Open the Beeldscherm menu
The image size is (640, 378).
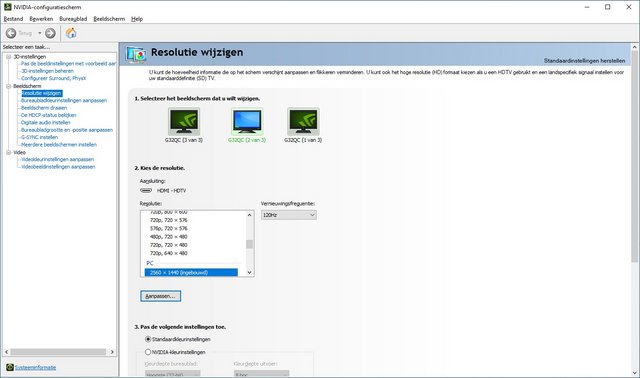click(x=109, y=19)
